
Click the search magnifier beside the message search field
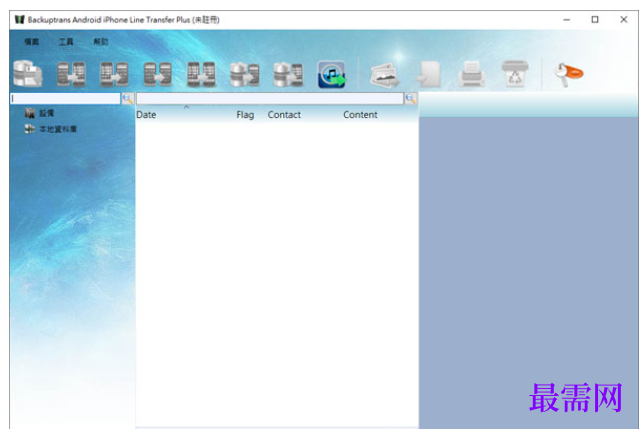pos(410,99)
